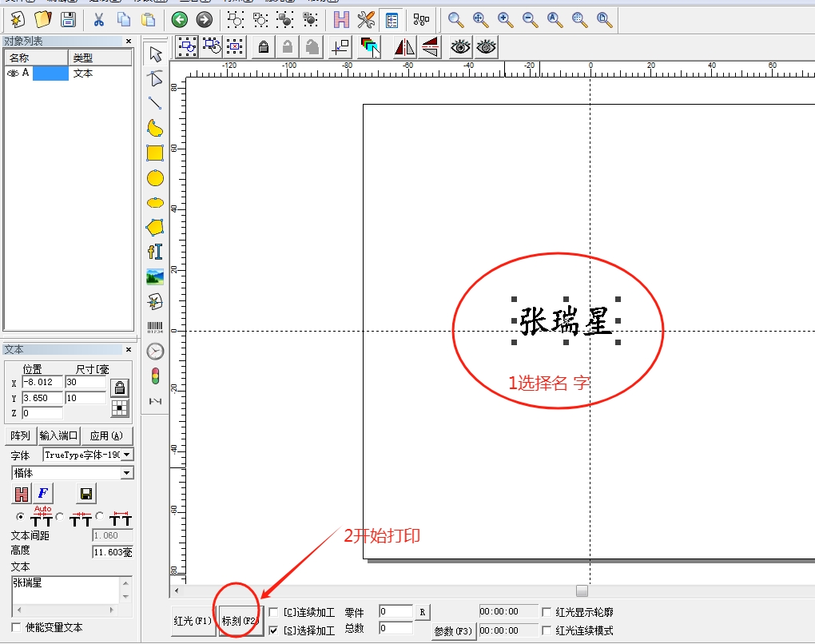The image size is (815, 644).
Task: Click the Paste clipboard icon
Action: click(149, 20)
